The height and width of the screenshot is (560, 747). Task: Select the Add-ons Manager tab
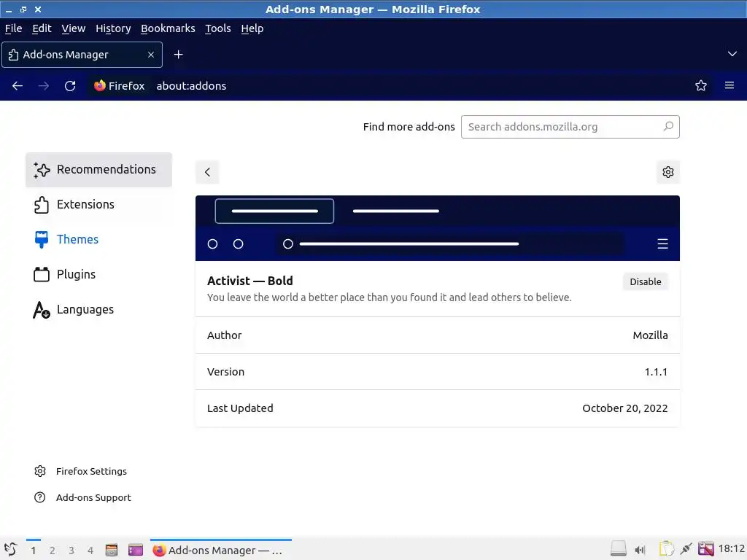[x=82, y=55]
